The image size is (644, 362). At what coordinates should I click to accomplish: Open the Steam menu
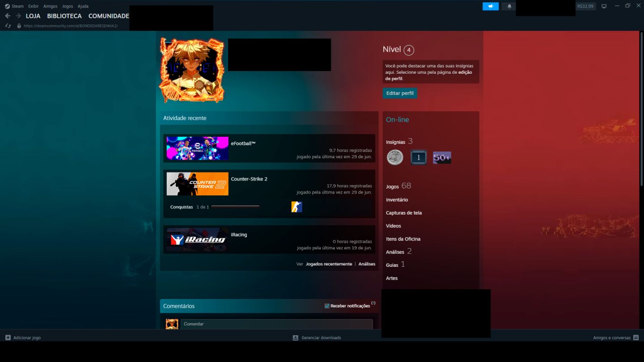pos(17,6)
